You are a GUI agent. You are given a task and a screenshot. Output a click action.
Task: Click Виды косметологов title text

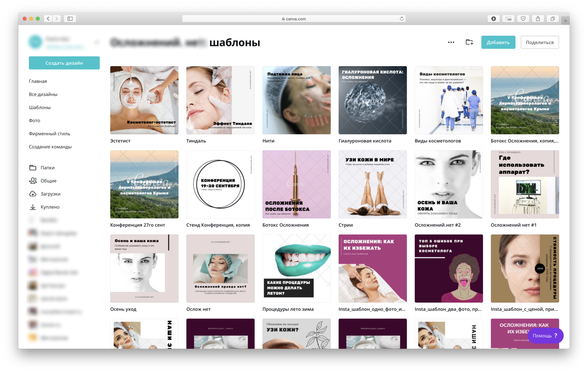pyautogui.click(x=438, y=141)
